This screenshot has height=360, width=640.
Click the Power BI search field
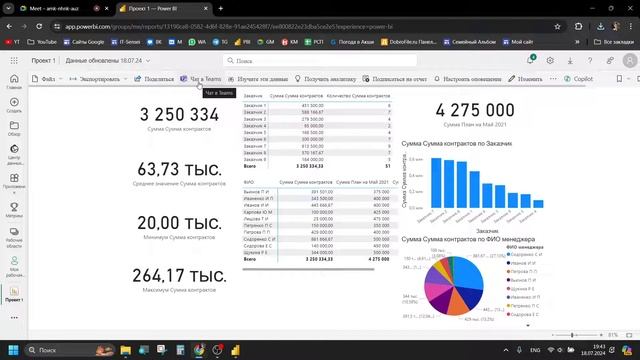tap(320, 60)
